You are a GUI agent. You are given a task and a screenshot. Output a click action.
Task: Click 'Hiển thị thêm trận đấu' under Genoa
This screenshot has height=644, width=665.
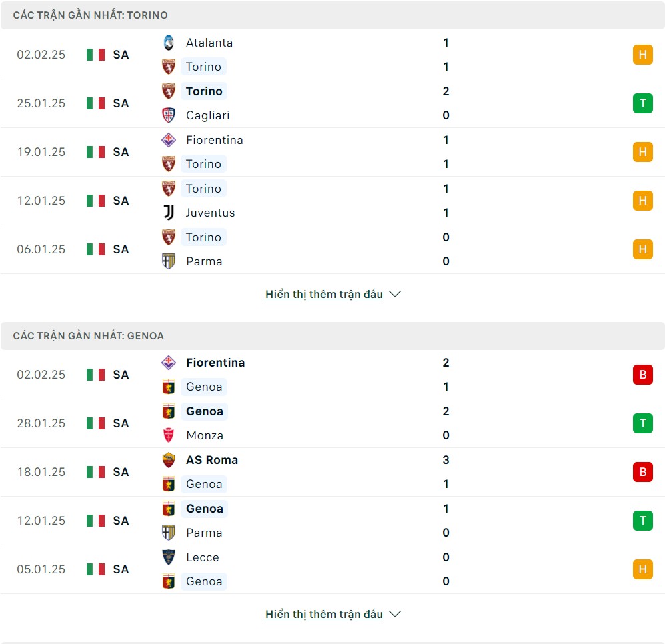(x=324, y=614)
